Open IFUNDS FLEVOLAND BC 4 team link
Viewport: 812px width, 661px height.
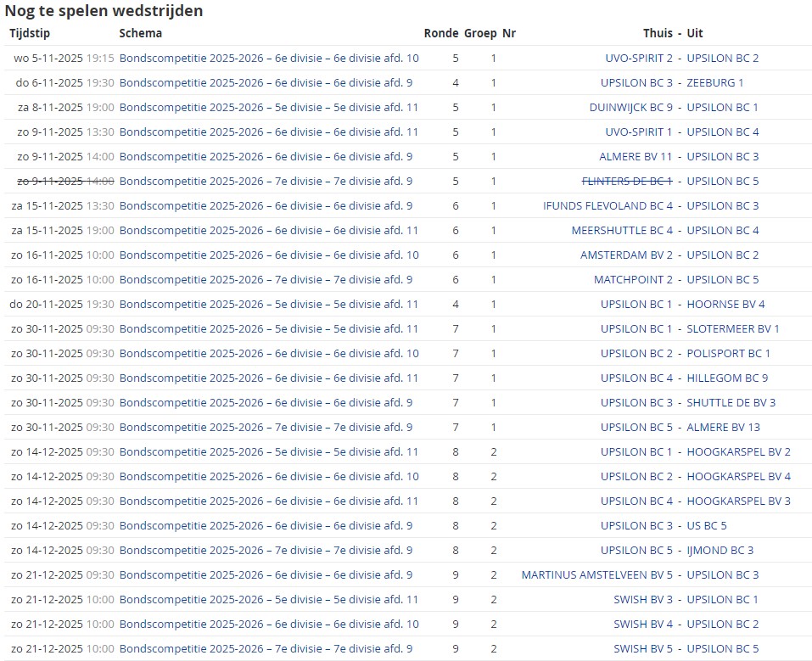pyautogui.click(x=608, y=206)
